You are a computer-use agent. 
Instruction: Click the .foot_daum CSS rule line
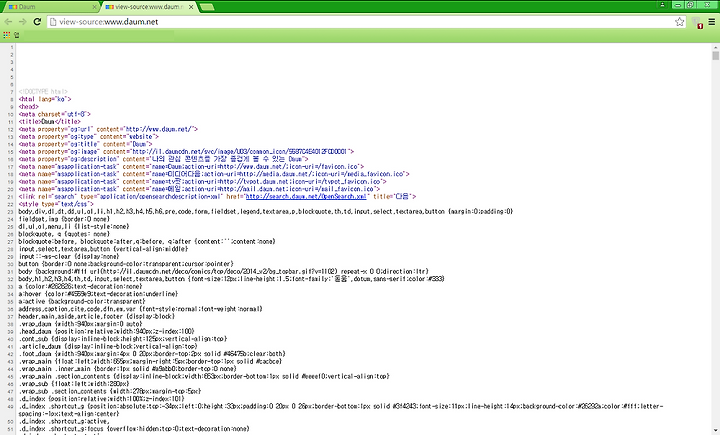point(152,354)
